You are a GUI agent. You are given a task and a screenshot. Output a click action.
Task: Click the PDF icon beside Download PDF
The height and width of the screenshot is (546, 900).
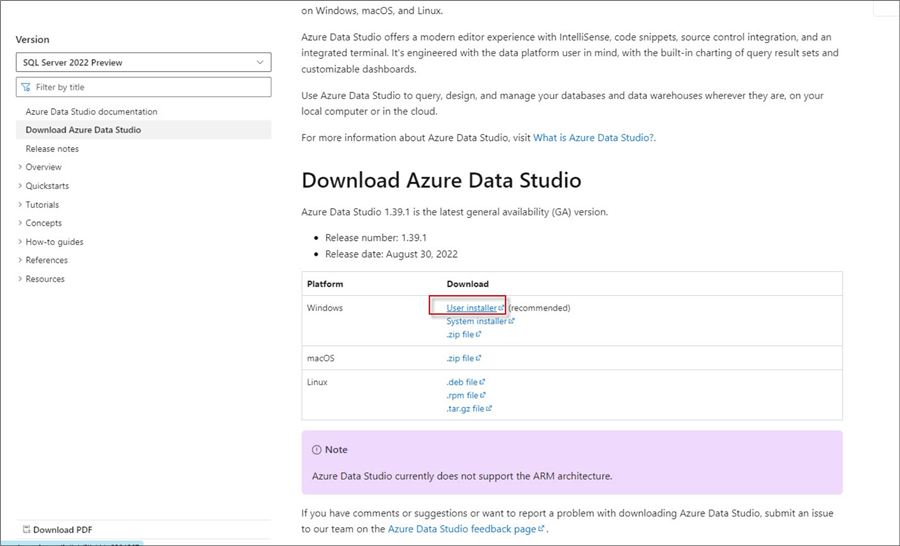26,529
